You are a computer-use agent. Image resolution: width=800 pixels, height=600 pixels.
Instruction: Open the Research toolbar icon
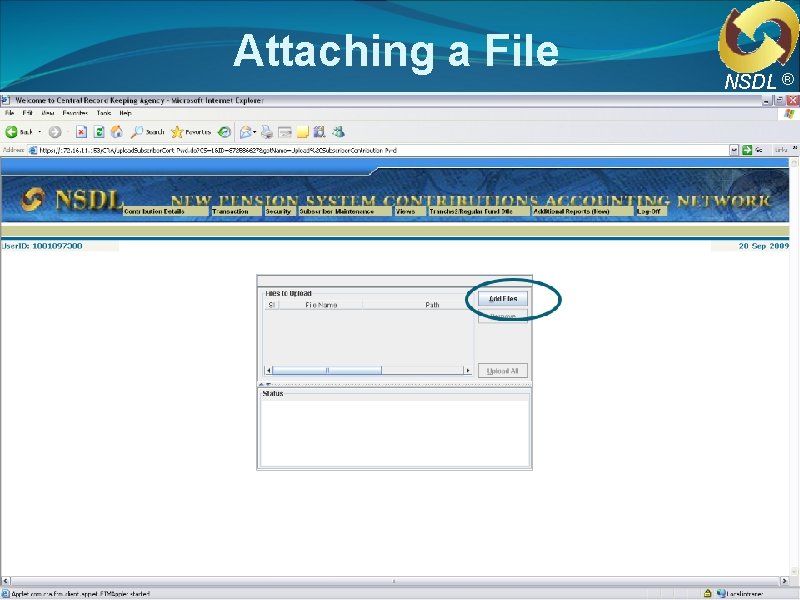coord(319,132)
